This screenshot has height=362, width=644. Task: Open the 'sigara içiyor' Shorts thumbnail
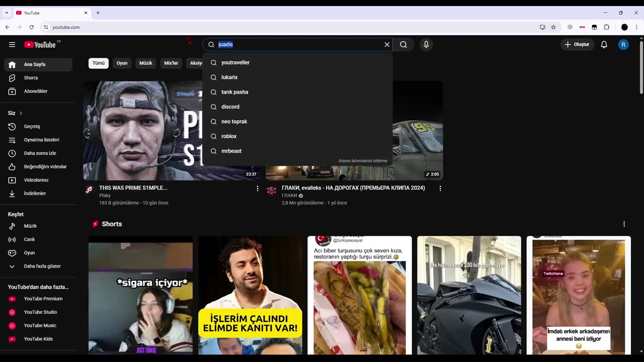(x=140, y=295)
